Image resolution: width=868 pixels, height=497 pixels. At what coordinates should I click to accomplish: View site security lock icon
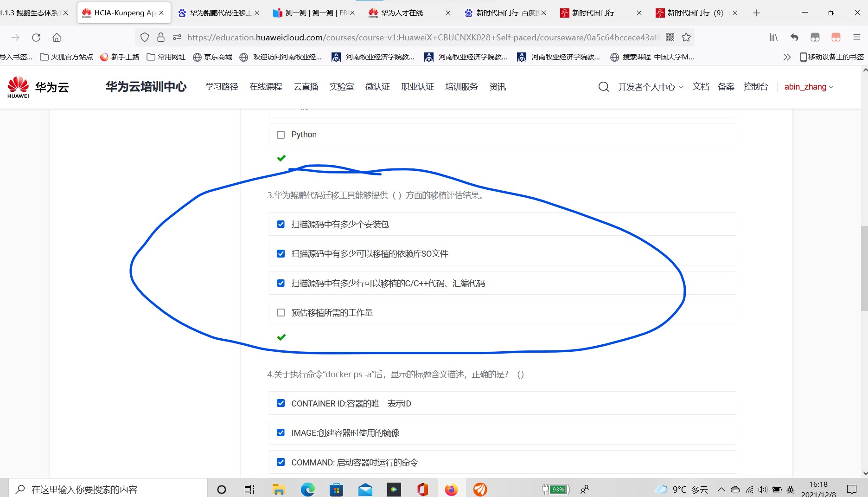click(161, 38)
